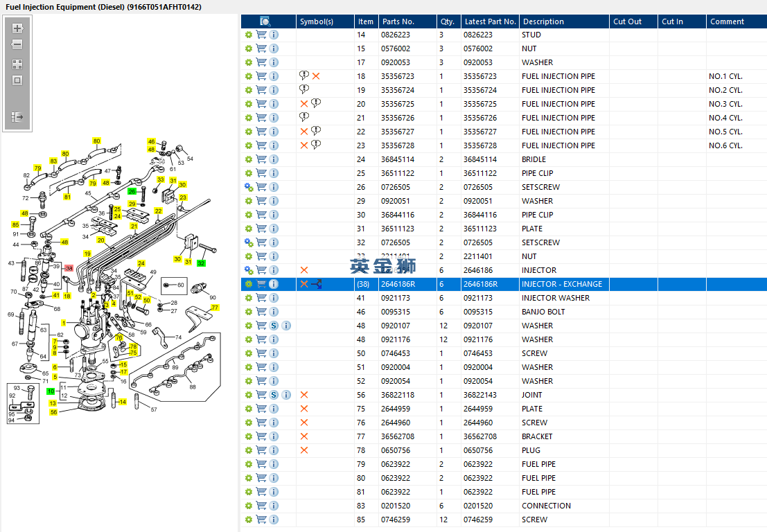Click the red X symbol on INJECTOR 2646186 row
Screen dimensions: 767x532
pyautogui.click(x=303, y=270)
